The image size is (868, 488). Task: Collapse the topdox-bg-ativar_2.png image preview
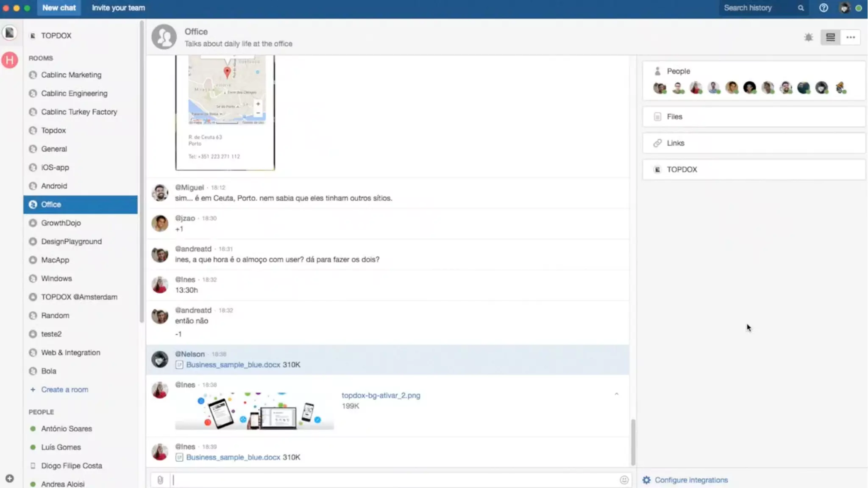point(616,394)
